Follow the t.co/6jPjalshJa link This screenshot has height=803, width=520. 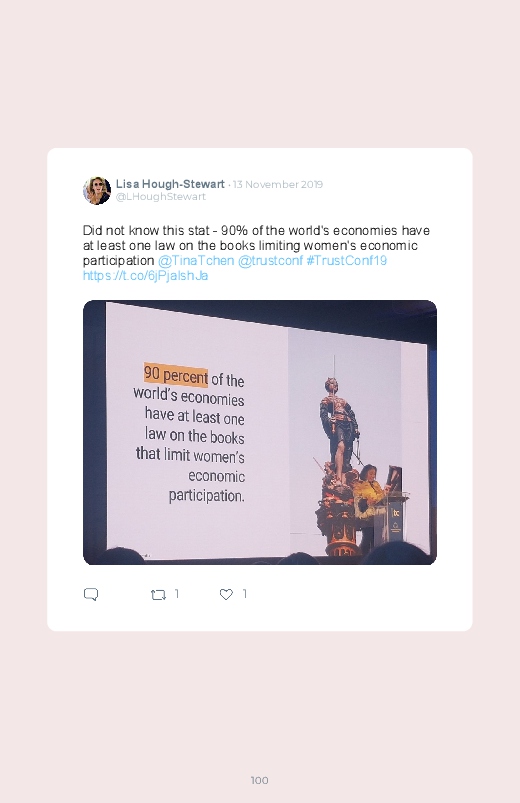145,276
